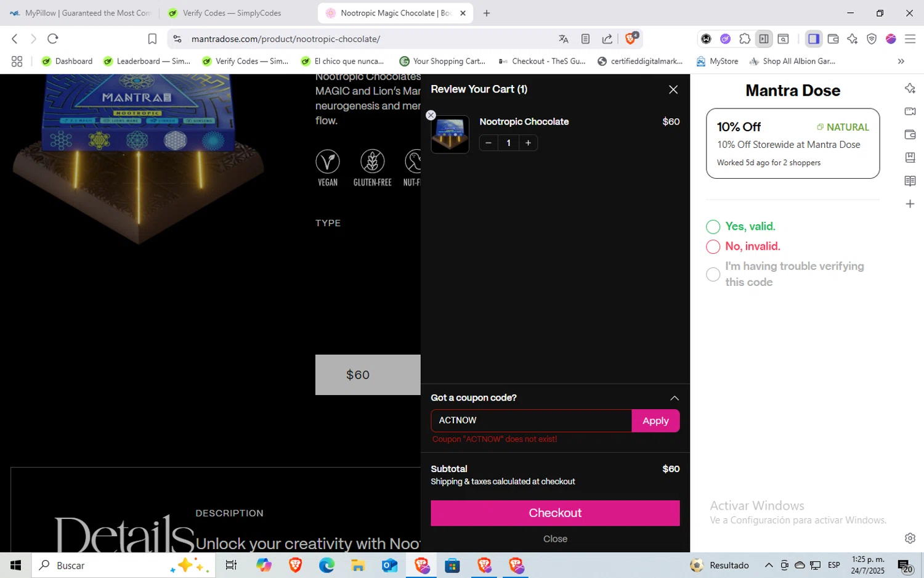This screenshot has width=924, height=578.
Task: Open the Checkout - TheS Gu bookmark
Action: click(x=542, y=61)
